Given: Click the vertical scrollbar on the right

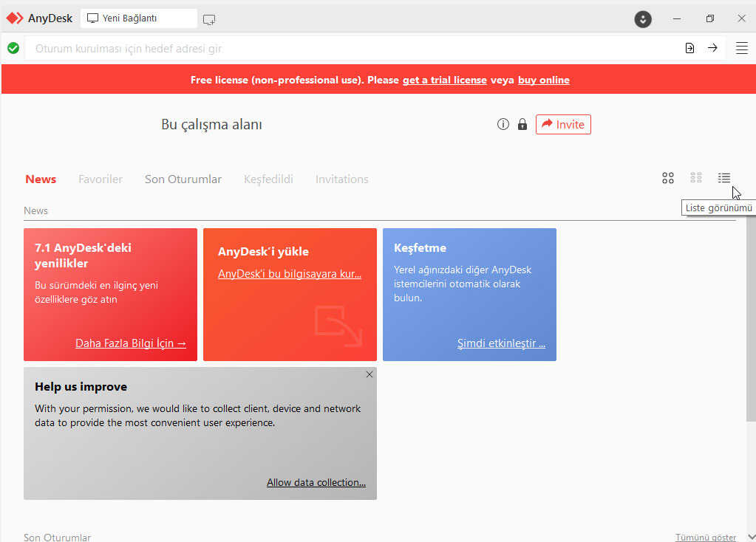Looking at the screenshot, I should pos(751,318).
